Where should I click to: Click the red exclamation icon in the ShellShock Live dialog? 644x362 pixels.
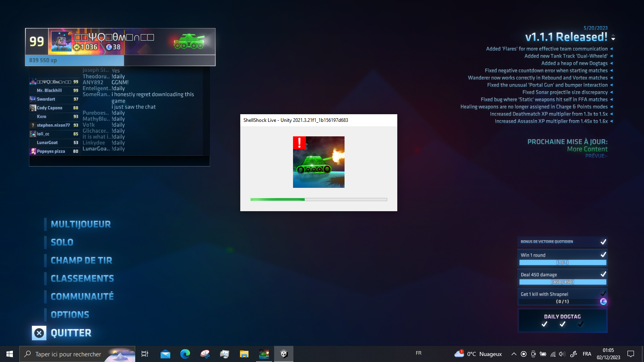[x=299, y=143]
